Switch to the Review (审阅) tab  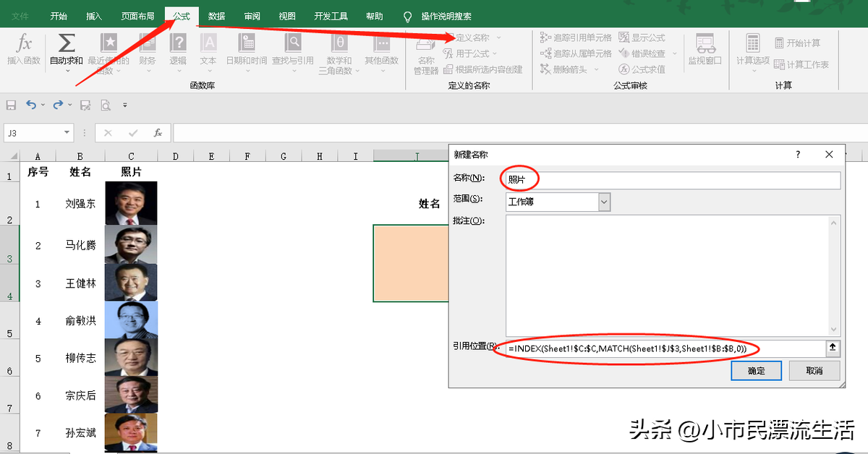252,16
